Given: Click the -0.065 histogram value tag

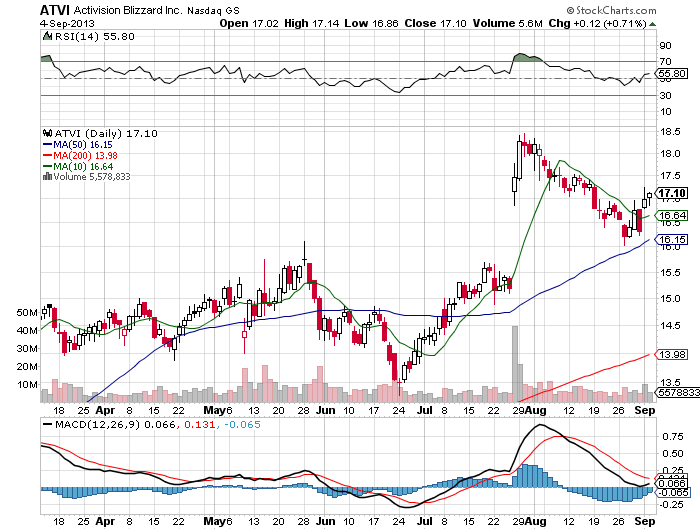Looking at the screenshot, I should pyautogui.click(x=672, y=492).
